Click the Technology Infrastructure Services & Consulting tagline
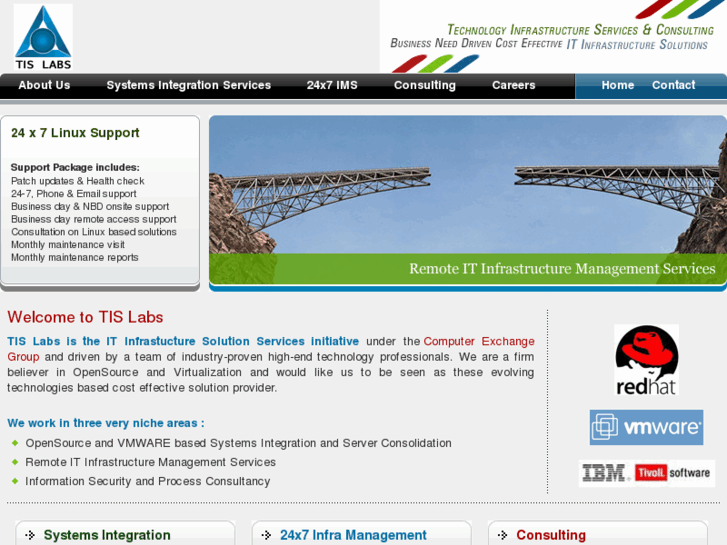The height and width of the screenshot is (545, 727). coord(580,30)
